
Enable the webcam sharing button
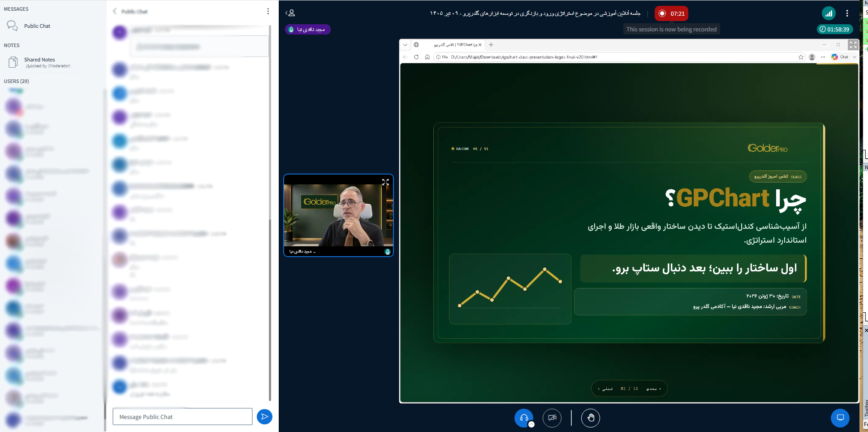click(x=552, y=418)
